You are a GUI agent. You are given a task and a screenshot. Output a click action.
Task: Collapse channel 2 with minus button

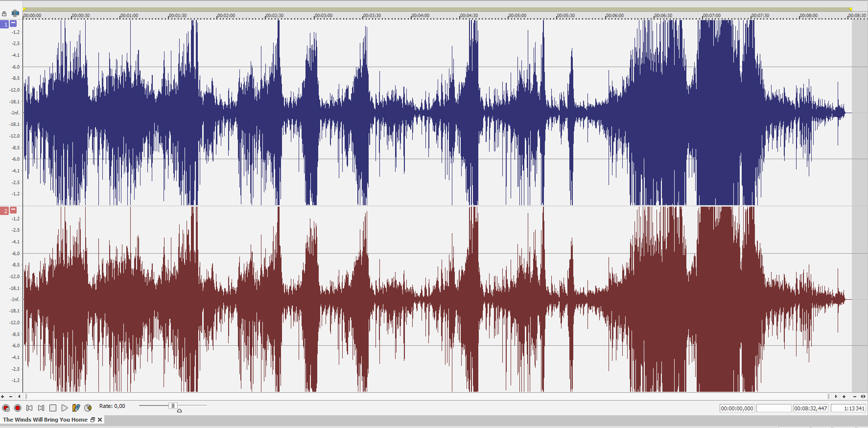click(13, 210)
